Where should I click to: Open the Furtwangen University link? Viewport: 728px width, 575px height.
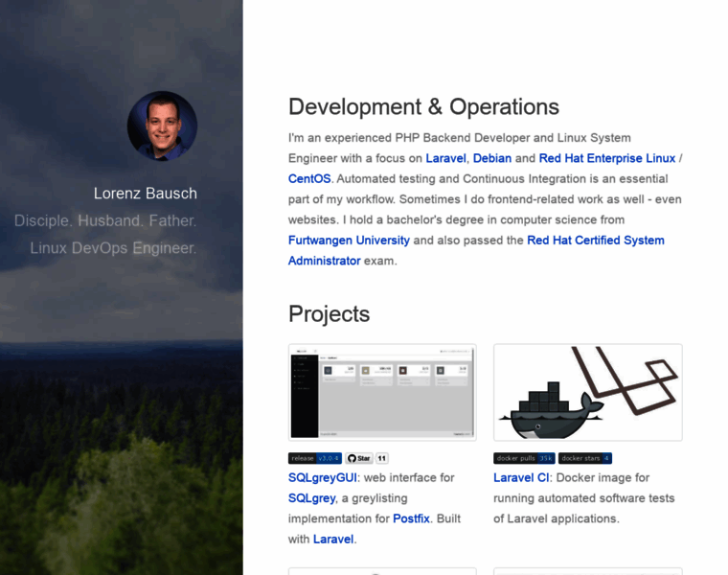[x=349, y=240]
